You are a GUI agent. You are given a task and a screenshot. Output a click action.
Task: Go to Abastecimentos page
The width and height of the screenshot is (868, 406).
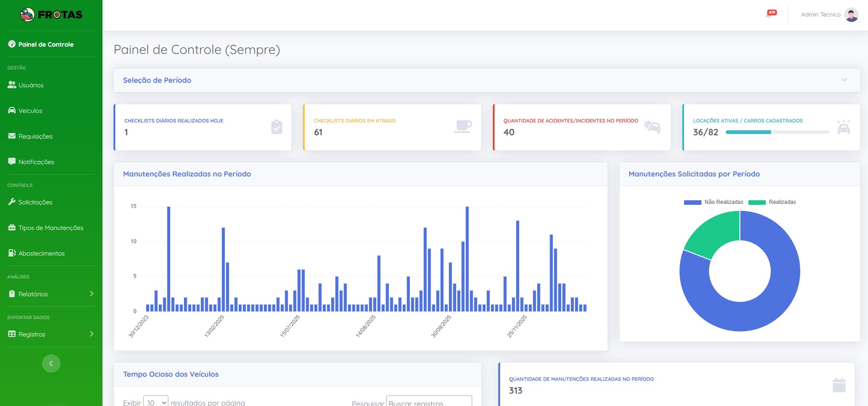(x=41, y=253)
